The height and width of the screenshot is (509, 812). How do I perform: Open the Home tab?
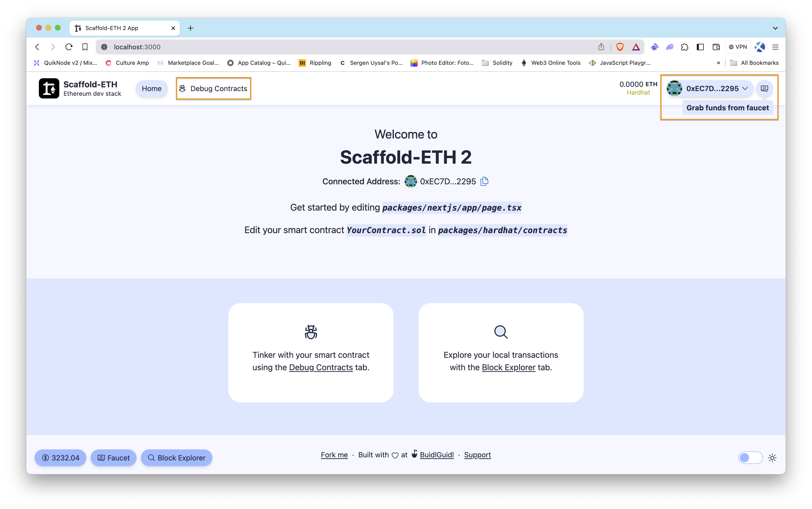[x=151, y=88]
